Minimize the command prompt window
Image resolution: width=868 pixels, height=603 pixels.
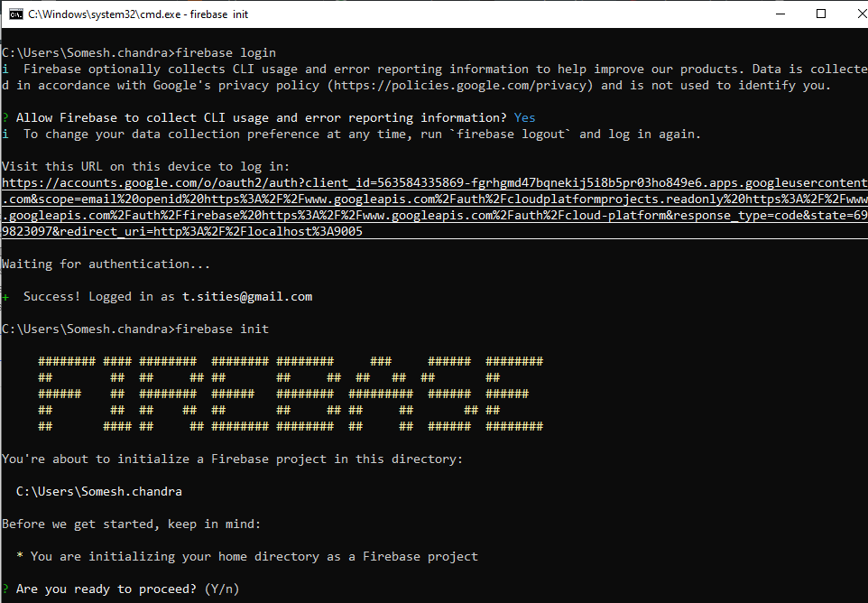pos(780,13)
